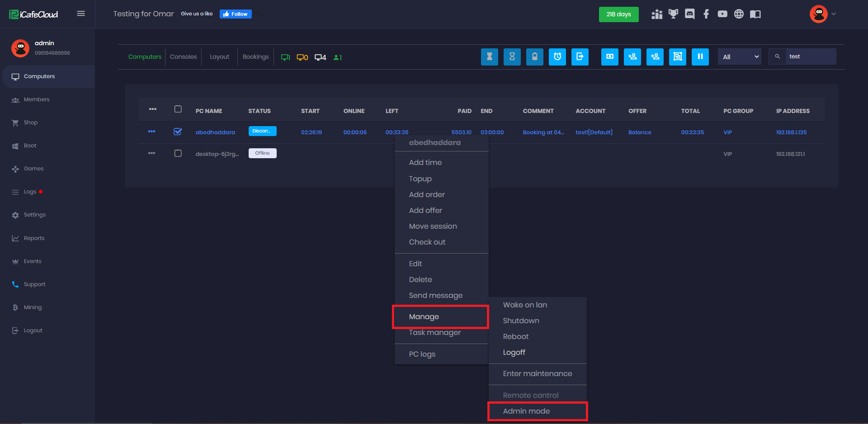The width and height of the screenshot is (868, 424).
Task: Expand the admin avatar dropdown arrow
Action: pos(834,14)
